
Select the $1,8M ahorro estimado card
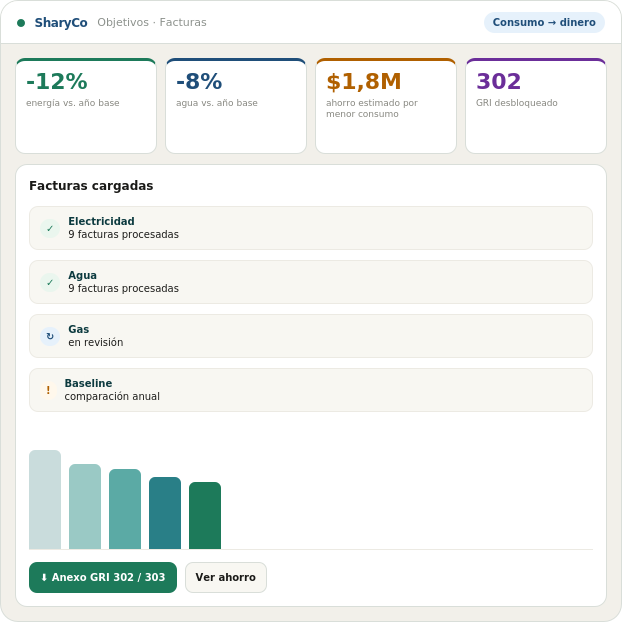(x=386, y=106)
